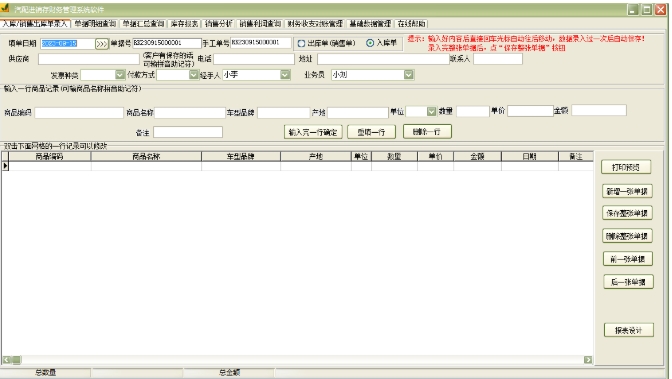The width and height of the screenshot is (672, 379).
Task: Click the 报表设计 button
Action: click(x=629, y=331)
